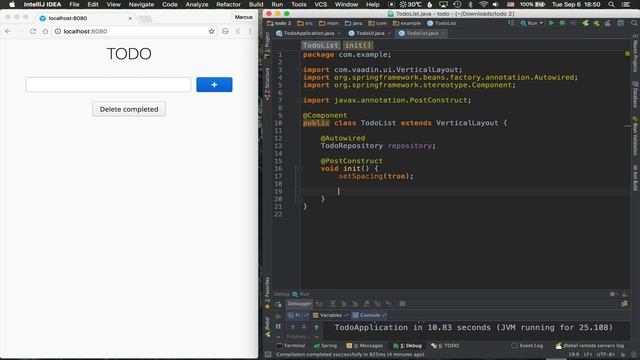This screenshot has height=360, width=640.
Task: Click the 'TodoApplication in 10.83 seconds' console line
Action: [x=473, y=327]
